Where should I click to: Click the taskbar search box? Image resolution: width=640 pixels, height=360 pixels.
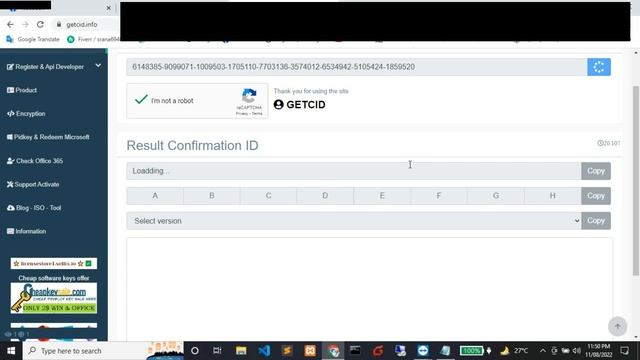(x=103, y=351)
